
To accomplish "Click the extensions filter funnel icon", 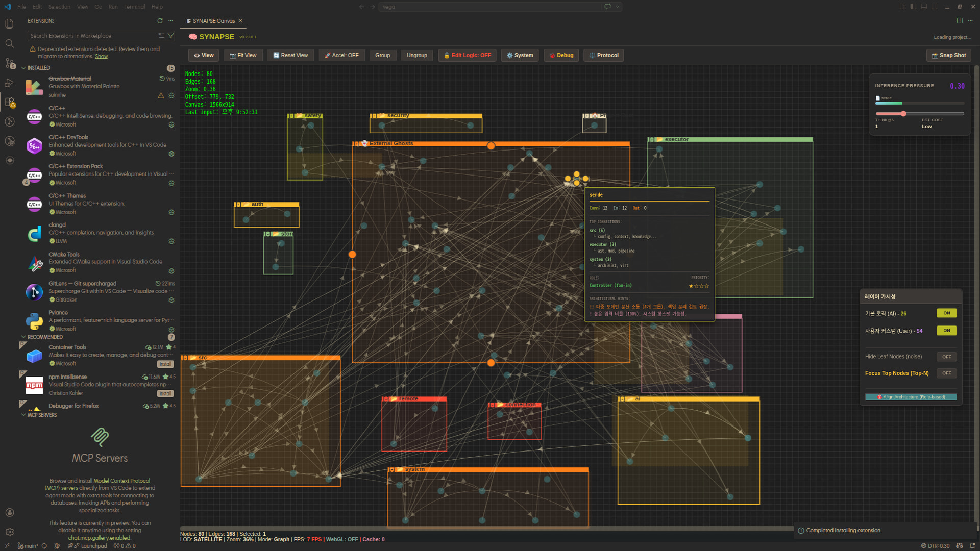I will [171, 36].
